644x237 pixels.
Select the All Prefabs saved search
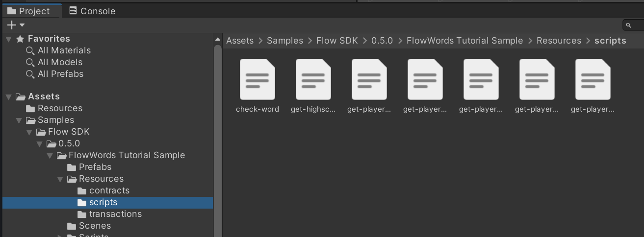[x=60, y=74]
